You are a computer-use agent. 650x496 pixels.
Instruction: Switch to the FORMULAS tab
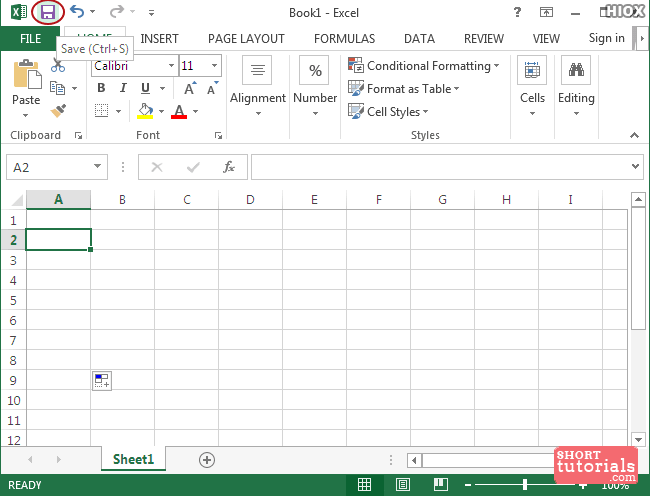click(x=344, y=39)
